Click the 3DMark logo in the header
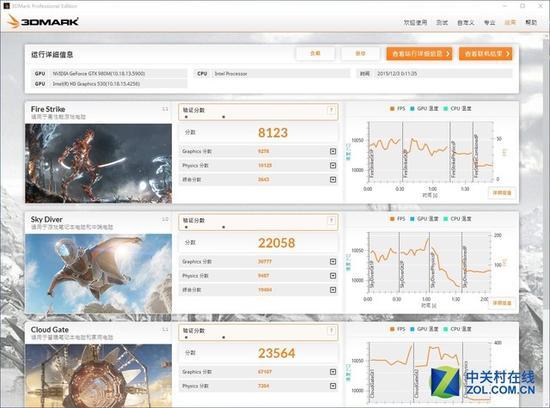The image size is (550, 408). click(x=43, y=22)
